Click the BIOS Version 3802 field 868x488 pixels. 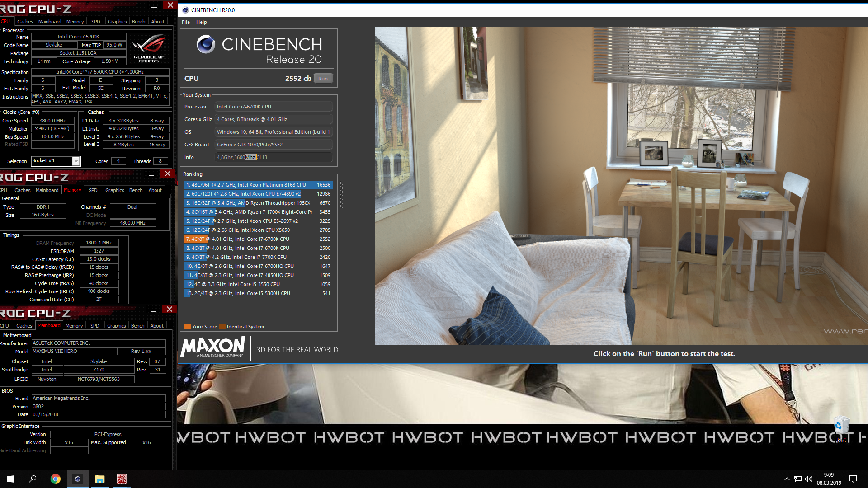pyautogui.click(x=99, y=406)
